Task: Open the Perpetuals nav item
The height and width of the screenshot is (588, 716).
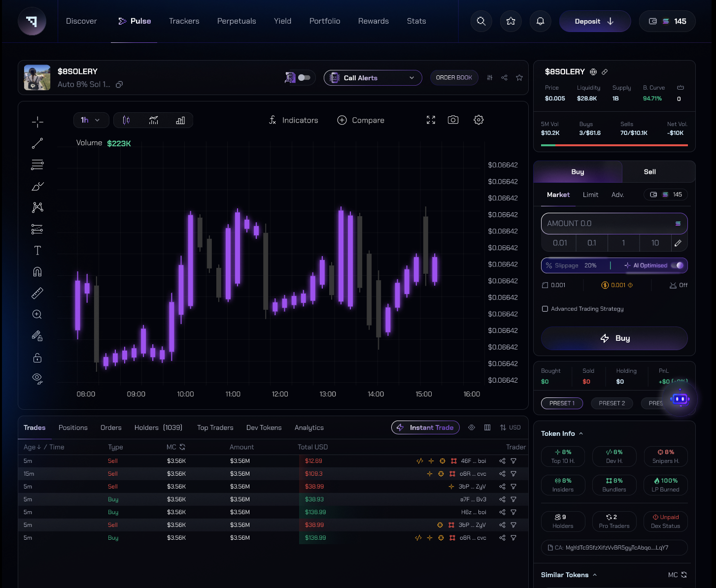Action: click(237, 21)
